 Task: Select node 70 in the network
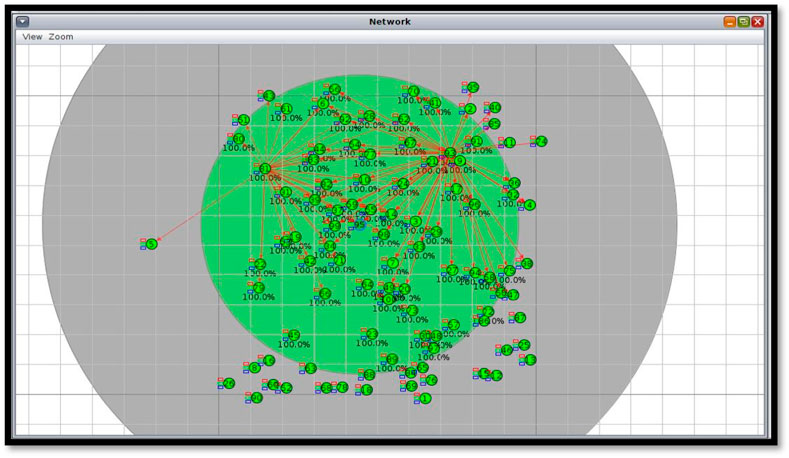(x=414, y=91)
